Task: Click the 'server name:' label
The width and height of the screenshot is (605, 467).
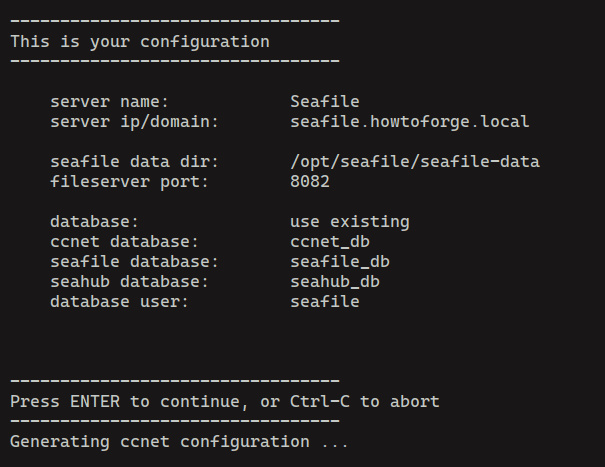Action: [x=109, y=102]
